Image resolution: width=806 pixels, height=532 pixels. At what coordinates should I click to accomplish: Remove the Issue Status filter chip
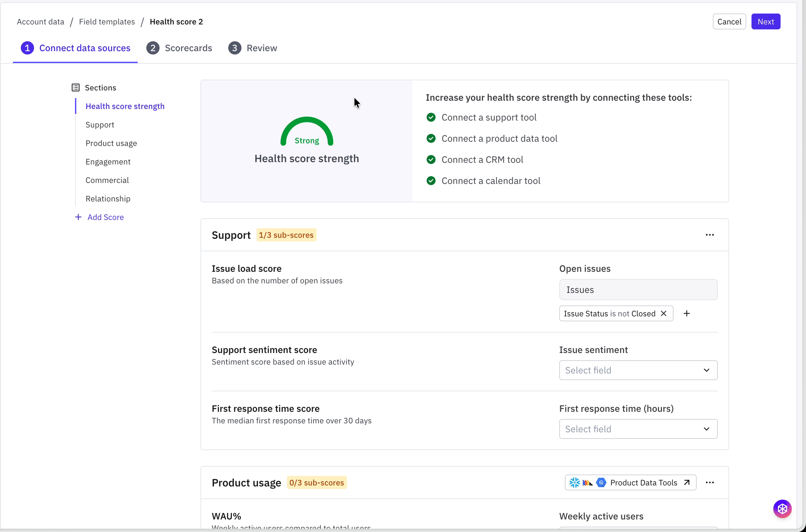point(664,313)
